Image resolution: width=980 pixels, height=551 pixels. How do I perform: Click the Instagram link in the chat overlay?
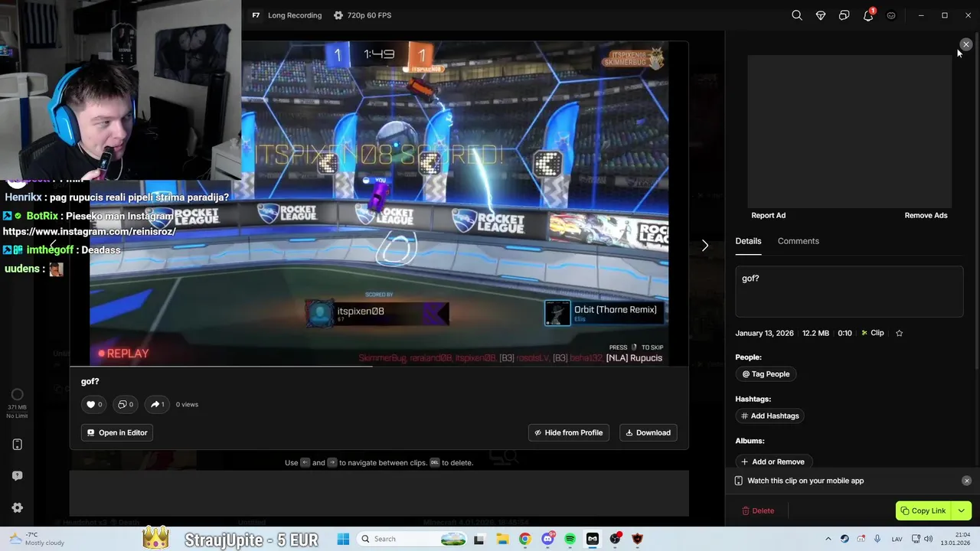(90, 231)
